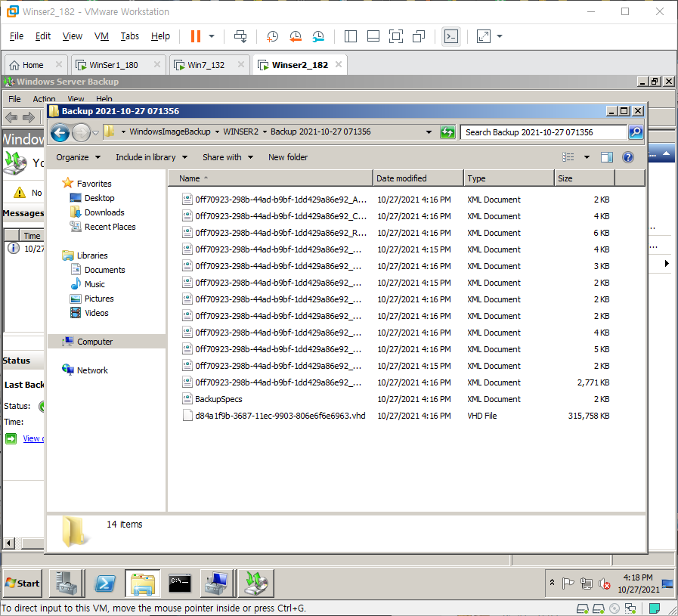The image size is (678, 616).
Task: Select Desktop under Favorites
Action: tap(100, 198)
